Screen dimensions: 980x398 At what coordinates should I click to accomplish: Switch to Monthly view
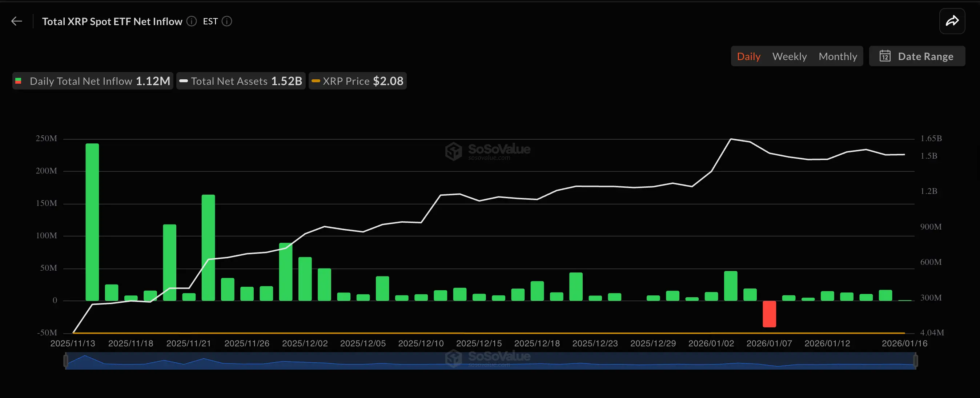[x=838, y=56]
